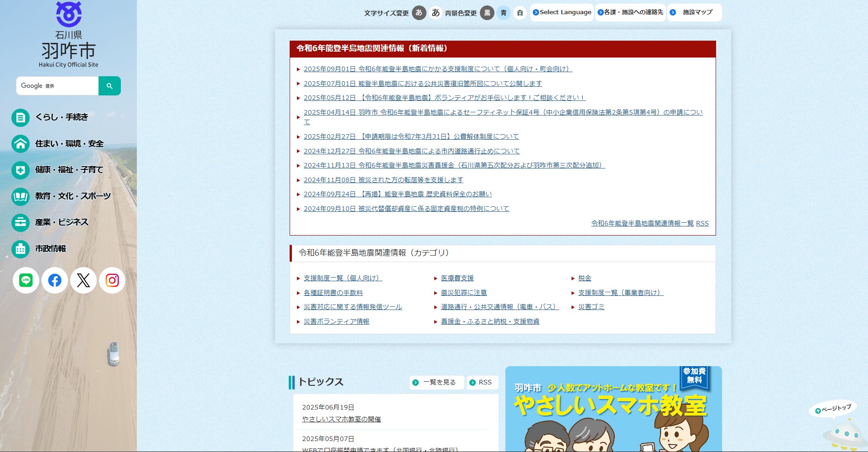Switch background color to white (白)
Image resolution: width=868 pixels, height=452 pixels.
tap(520, 13)
